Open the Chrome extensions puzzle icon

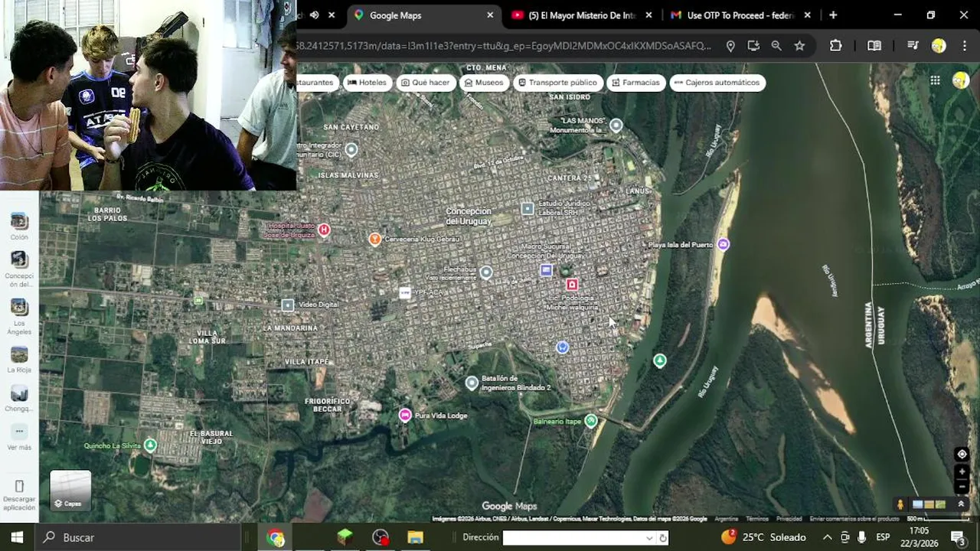click(x=835, y=46)
